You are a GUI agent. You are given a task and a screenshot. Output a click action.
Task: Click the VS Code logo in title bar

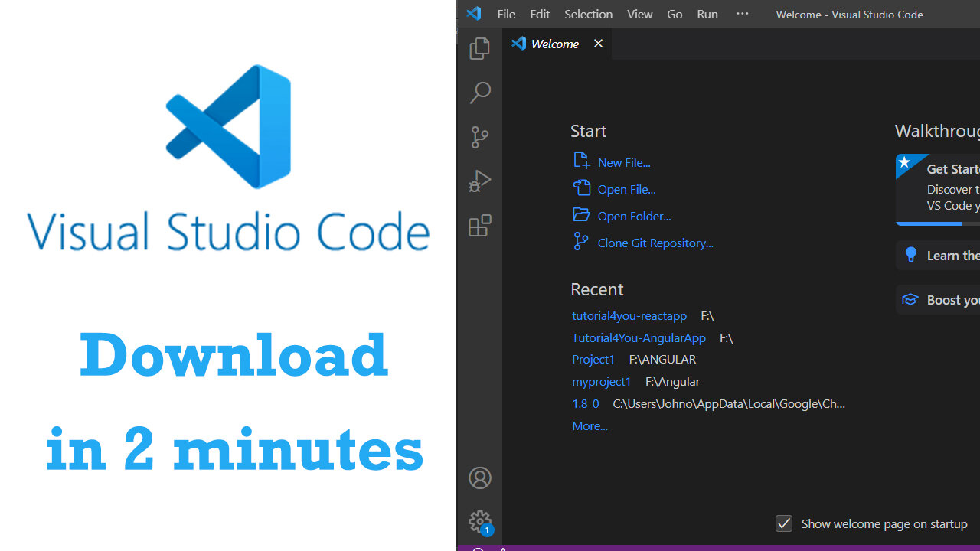[474, 14]
